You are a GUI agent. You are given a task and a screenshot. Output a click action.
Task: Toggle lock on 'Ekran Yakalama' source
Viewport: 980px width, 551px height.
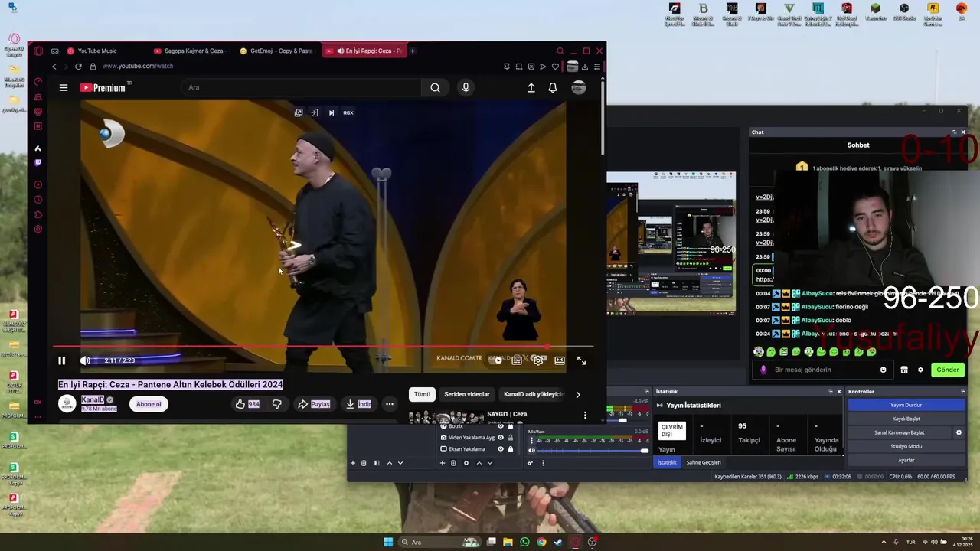(x=511, y=449)
